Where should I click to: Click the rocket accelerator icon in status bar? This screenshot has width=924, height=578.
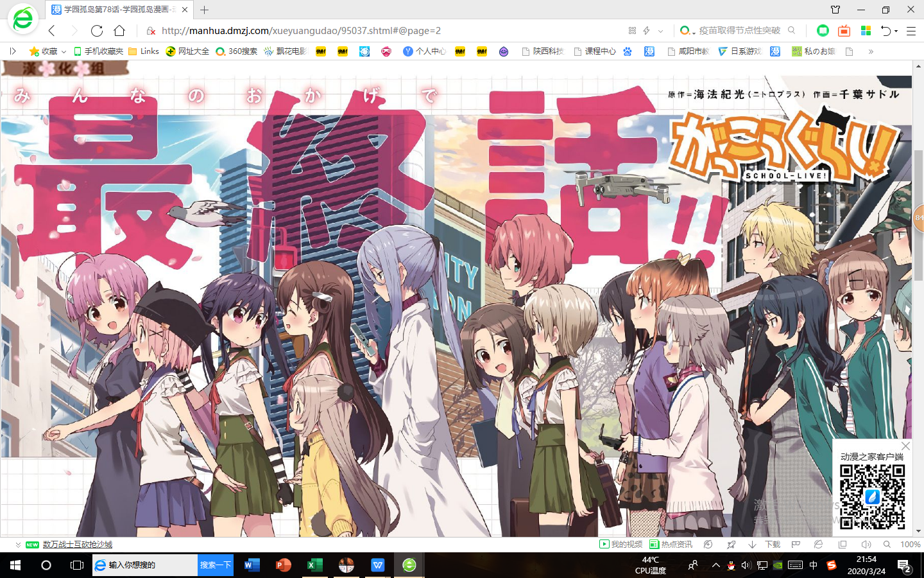pyautogui.click(x=731, y=545)
